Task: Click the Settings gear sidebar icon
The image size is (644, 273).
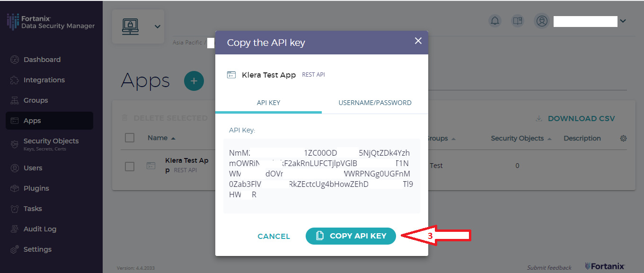Action: [15, 249]
